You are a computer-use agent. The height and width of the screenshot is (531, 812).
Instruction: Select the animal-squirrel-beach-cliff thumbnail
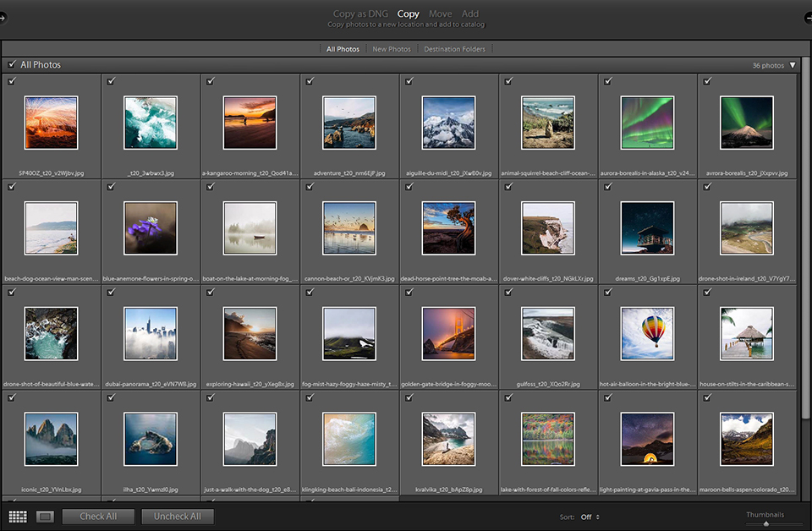[548, 123]
